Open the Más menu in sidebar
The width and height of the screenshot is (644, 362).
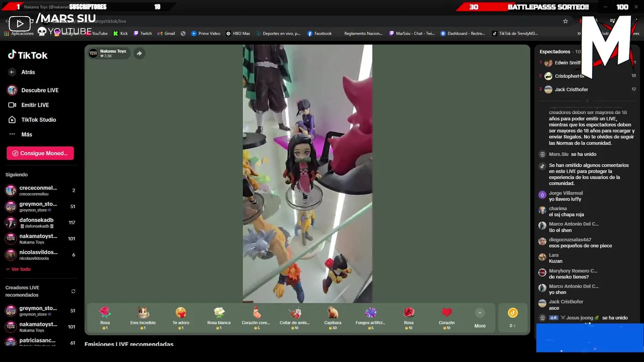coord(20,135)
